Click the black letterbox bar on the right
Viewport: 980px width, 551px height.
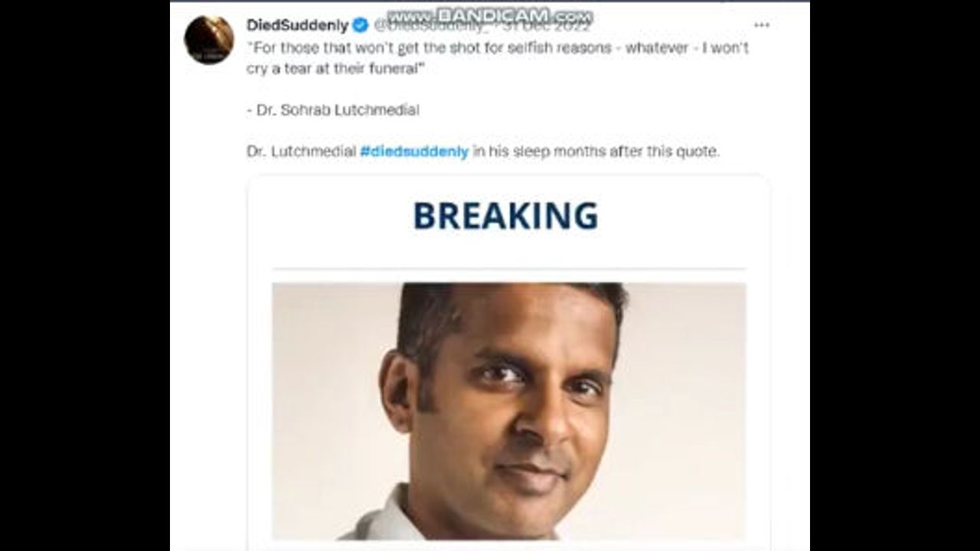(x=895, y=275)
